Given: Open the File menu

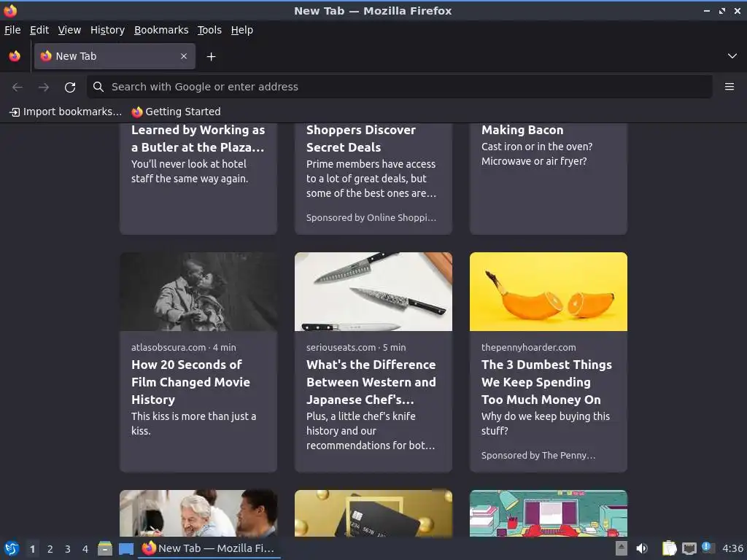Looking at the screenshot, I should (12, 30).
